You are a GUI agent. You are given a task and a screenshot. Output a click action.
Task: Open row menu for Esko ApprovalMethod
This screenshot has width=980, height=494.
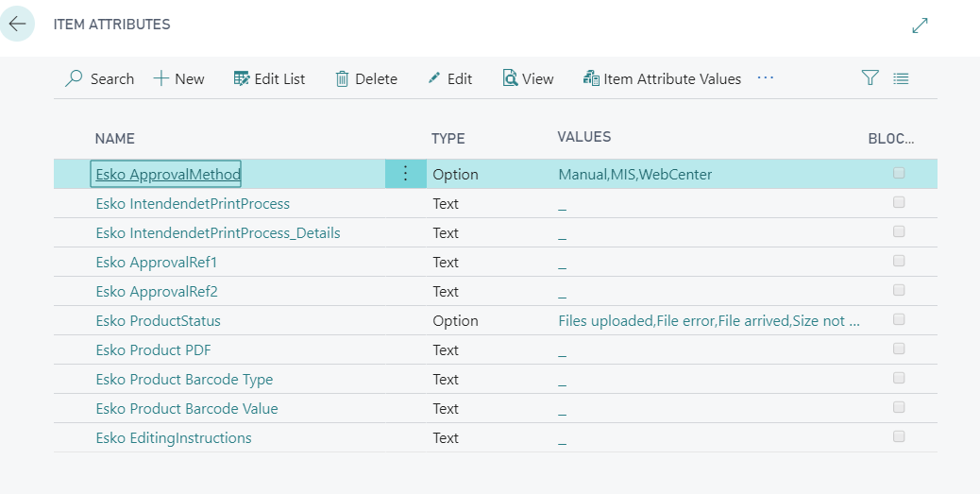406,174
